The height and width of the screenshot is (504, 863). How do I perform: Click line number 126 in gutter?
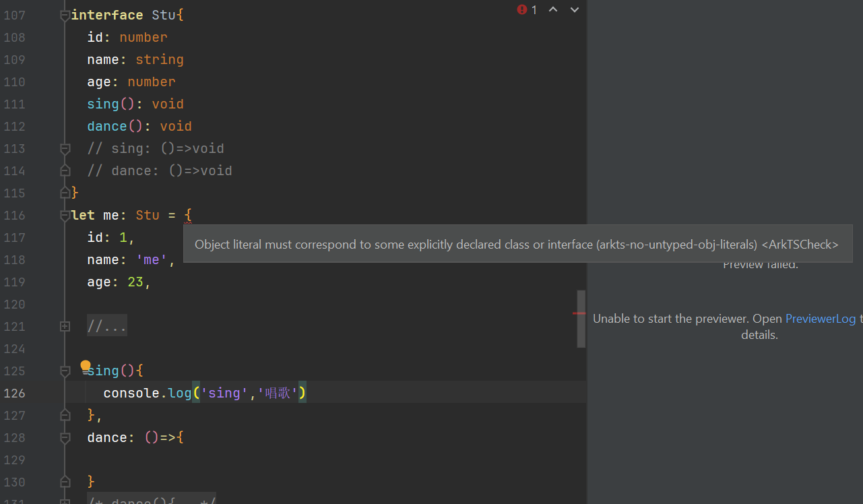(14, 393)
